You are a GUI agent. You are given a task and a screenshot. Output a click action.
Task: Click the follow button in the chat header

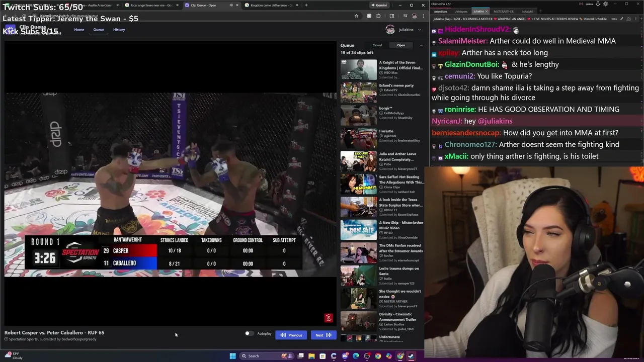coord(615,19)
